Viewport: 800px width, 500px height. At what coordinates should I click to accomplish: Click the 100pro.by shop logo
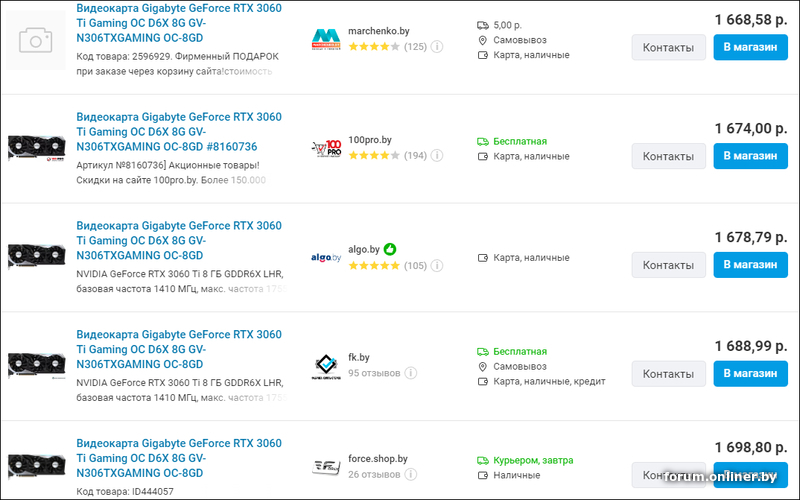tap(326, 148)
